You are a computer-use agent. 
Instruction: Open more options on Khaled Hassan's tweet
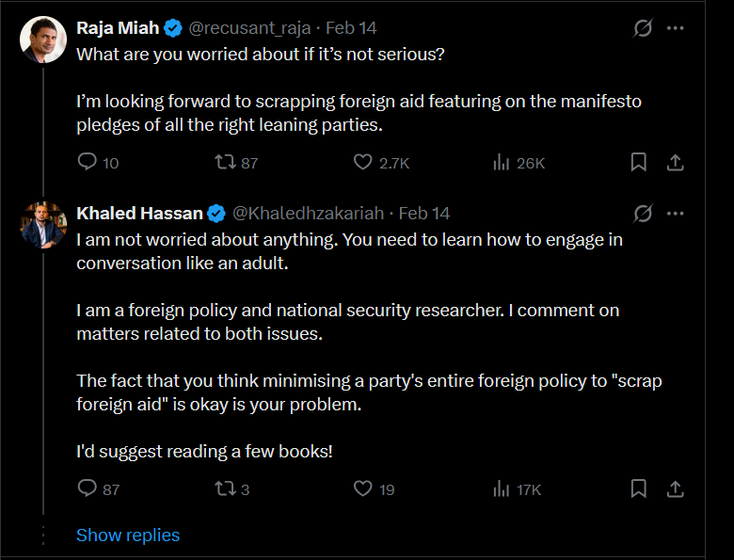pyautogui.click(x=675, y=214)
